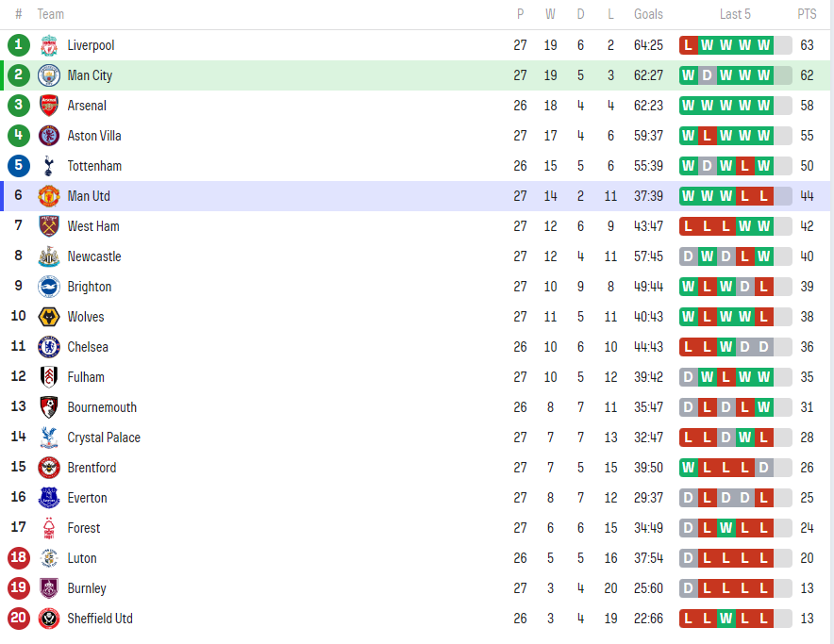Image resolution: width=834 pixels, height=644 pixels.
Task: Click the Man City club crest
Action: [x=49, y=75]
